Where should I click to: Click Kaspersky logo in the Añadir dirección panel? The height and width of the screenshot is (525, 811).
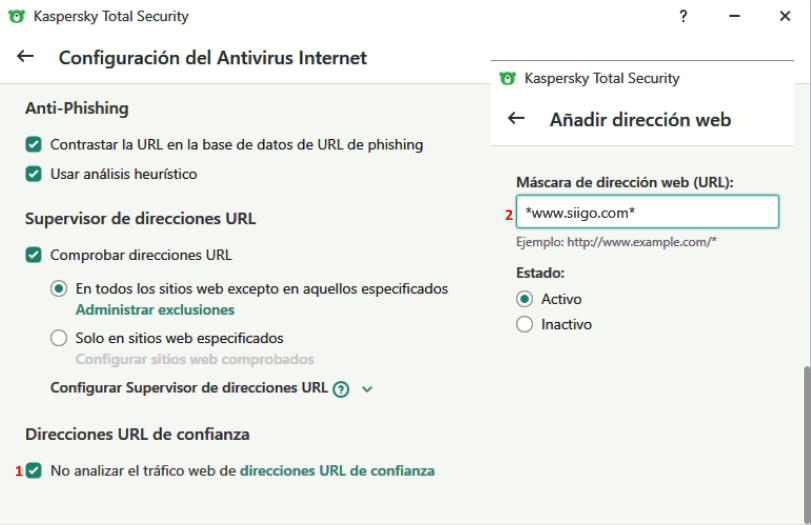click(507, 78)
